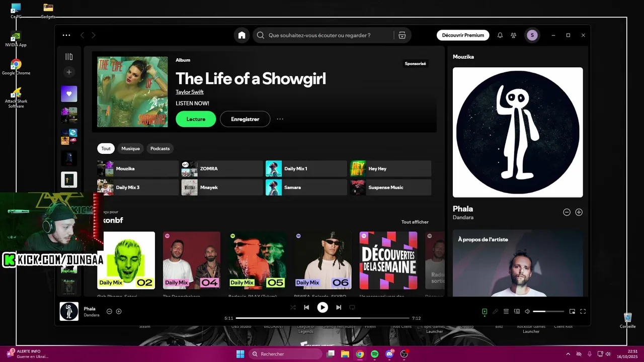Screen dimensions: 644x362
Task: Enter full screen mode icon
Action: tap(583, 311)
